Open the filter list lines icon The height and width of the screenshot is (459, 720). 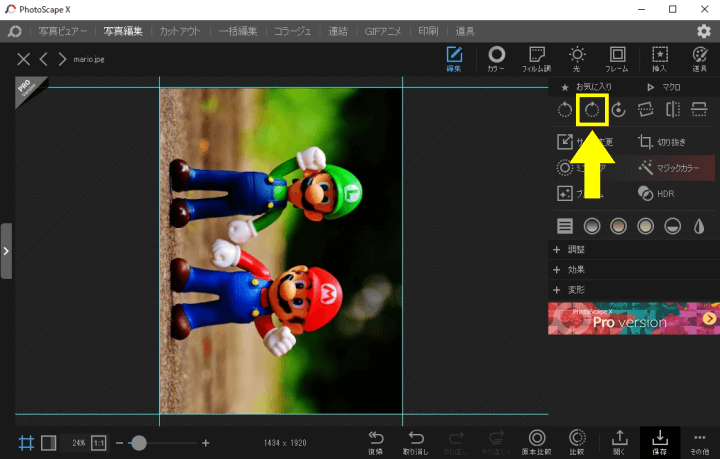565,226
